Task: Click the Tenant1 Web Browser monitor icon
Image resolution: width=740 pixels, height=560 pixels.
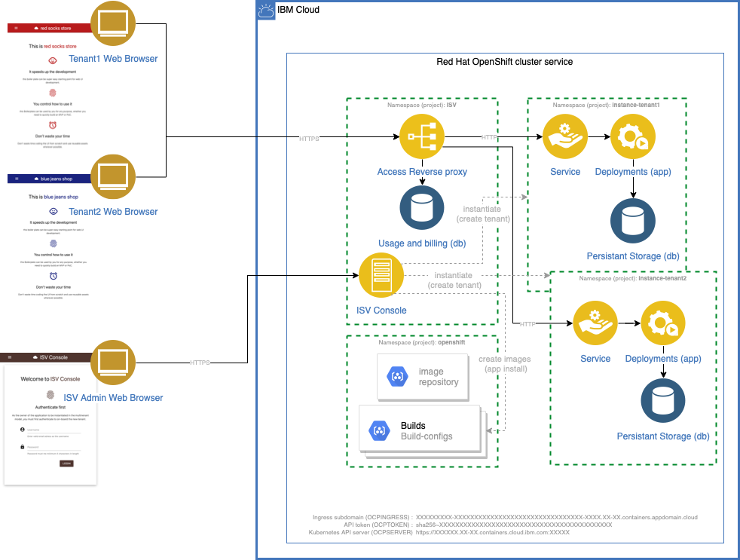Action: coord(112,23)
